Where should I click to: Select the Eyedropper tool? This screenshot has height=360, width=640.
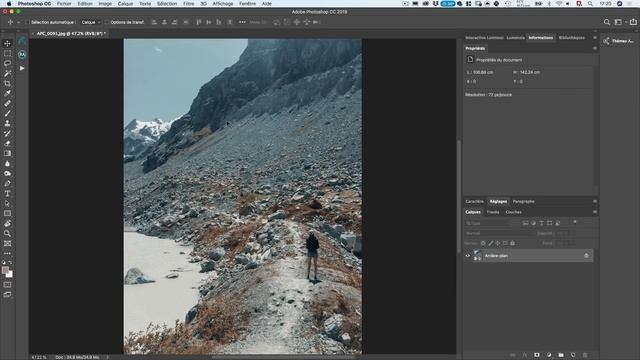pyautogui.click(x=7, y=93)
